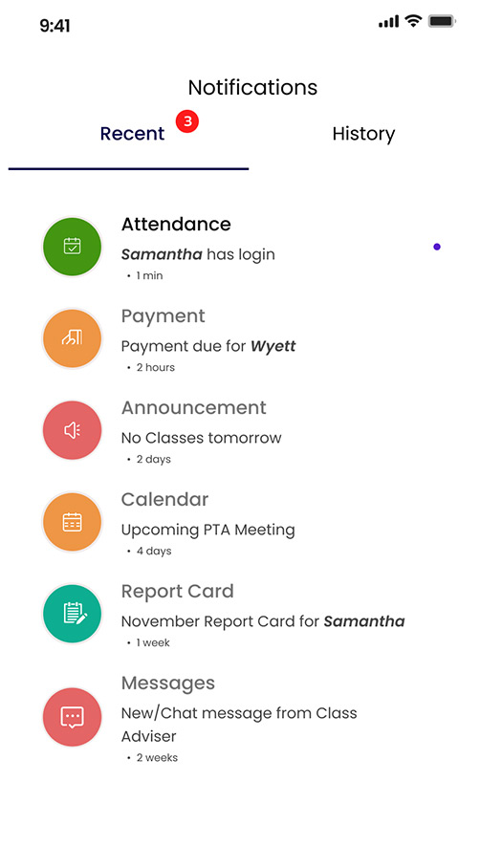Image resolution: width=480 pixels, height=868 pixels.
Task: Open the teal Report Card icon
Action: (x=73, y=614)
